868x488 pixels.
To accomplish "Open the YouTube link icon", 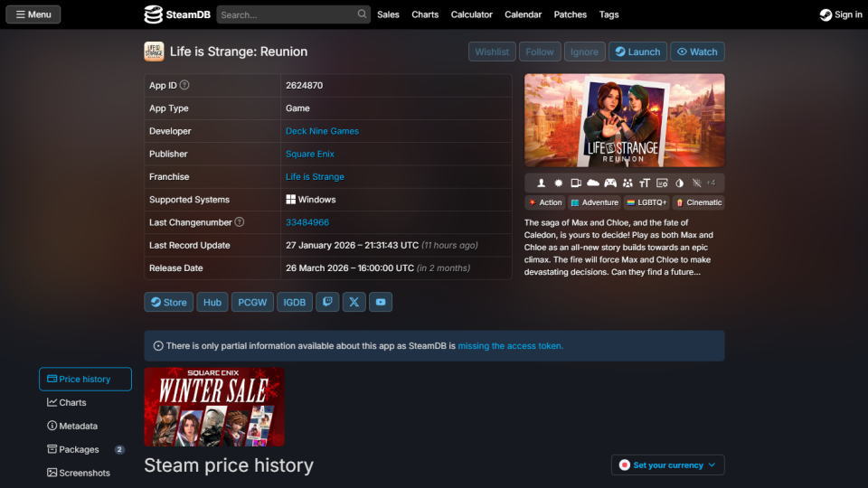I will (x=381, y=302).
